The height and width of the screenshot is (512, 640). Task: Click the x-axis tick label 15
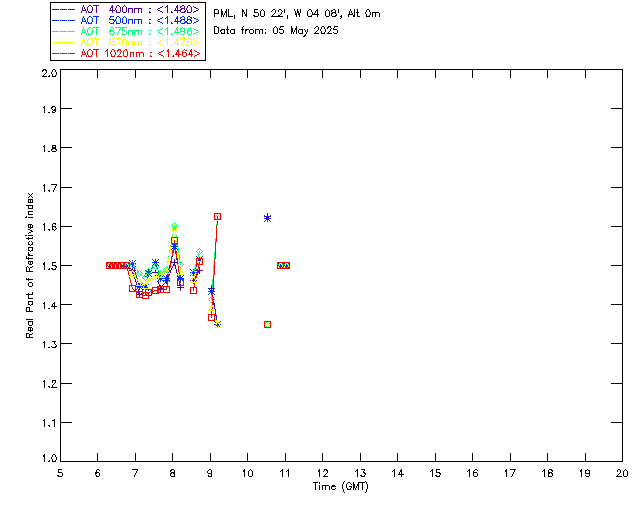[435, 473]
